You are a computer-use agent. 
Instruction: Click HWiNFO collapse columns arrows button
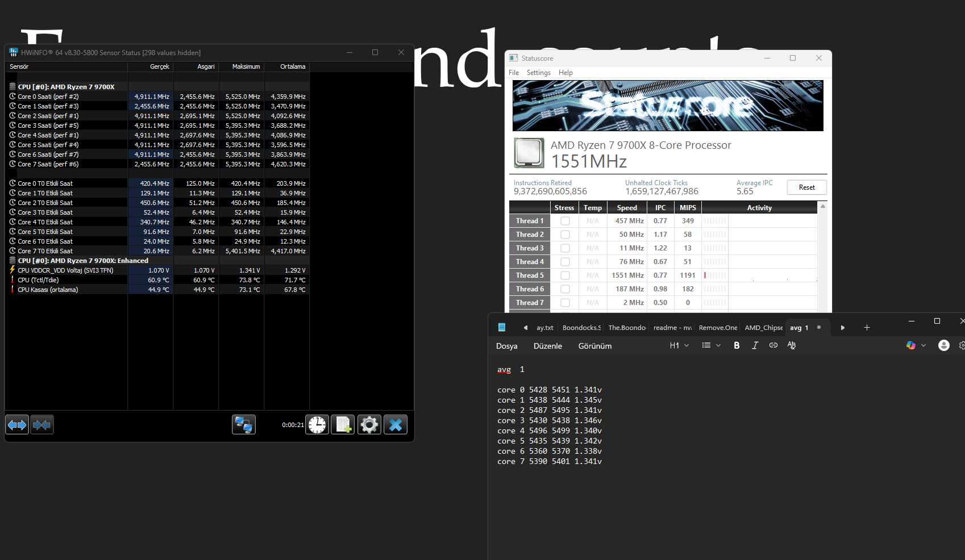pyautogui.click(x=42, y=425)
